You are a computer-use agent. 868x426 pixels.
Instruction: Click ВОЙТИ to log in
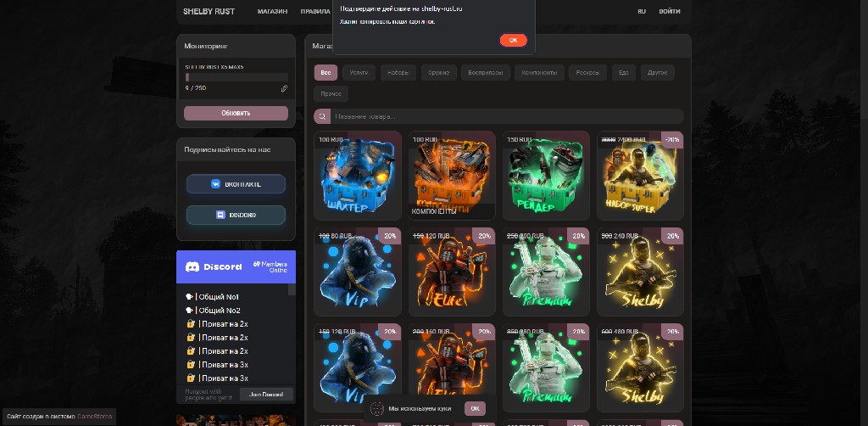coord(670,12)
